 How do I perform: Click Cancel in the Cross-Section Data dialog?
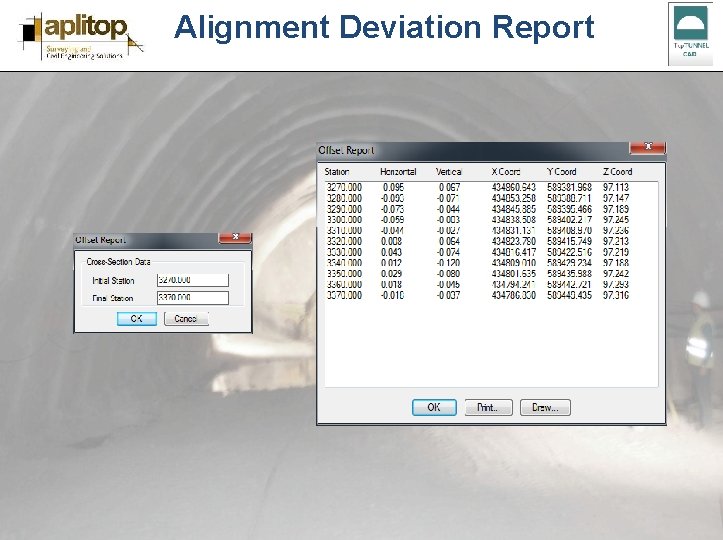pyautogui.click(x=186, y=319)
